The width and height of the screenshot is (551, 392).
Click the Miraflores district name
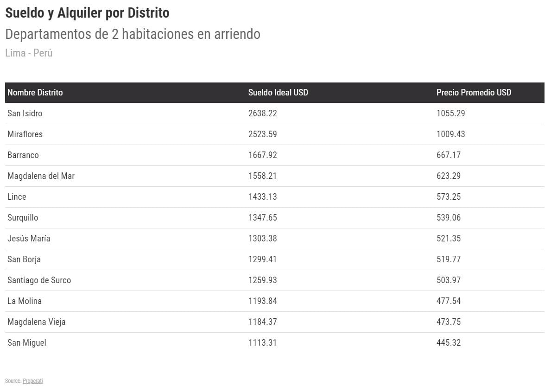[x=25, y=134]
